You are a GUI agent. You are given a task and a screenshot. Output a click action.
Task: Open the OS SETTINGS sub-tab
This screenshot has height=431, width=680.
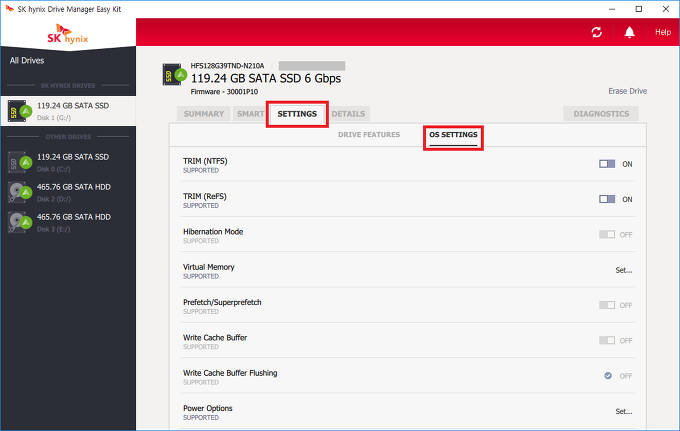[453, 135]
